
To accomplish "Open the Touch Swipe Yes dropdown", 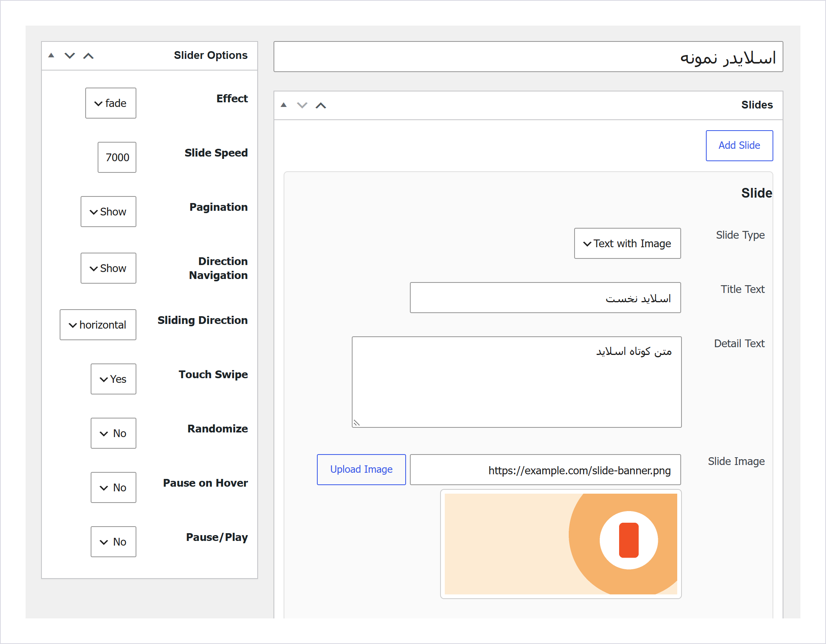I will coord(114,379).
